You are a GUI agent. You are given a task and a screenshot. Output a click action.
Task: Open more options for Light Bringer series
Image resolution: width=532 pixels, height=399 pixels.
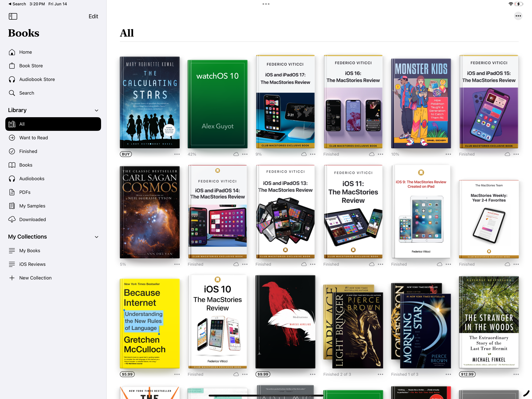(x=381, y=374)
